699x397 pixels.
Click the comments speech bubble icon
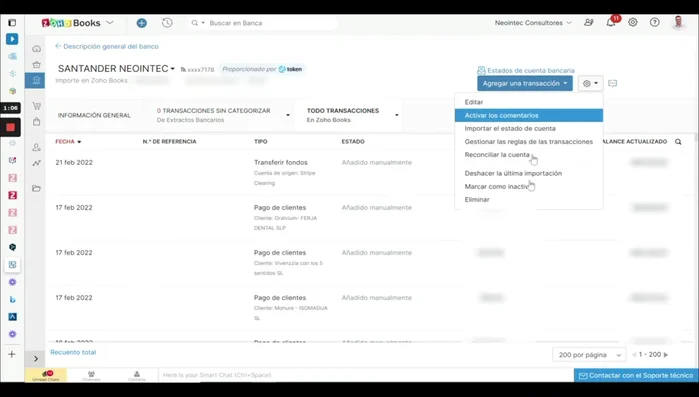(x=613, y=83)
